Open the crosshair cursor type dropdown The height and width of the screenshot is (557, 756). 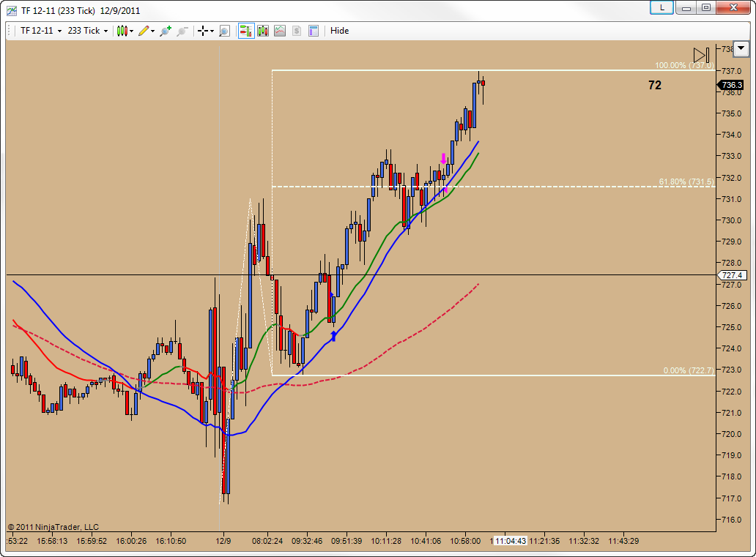pyautogui.click(x=205, y=31)
